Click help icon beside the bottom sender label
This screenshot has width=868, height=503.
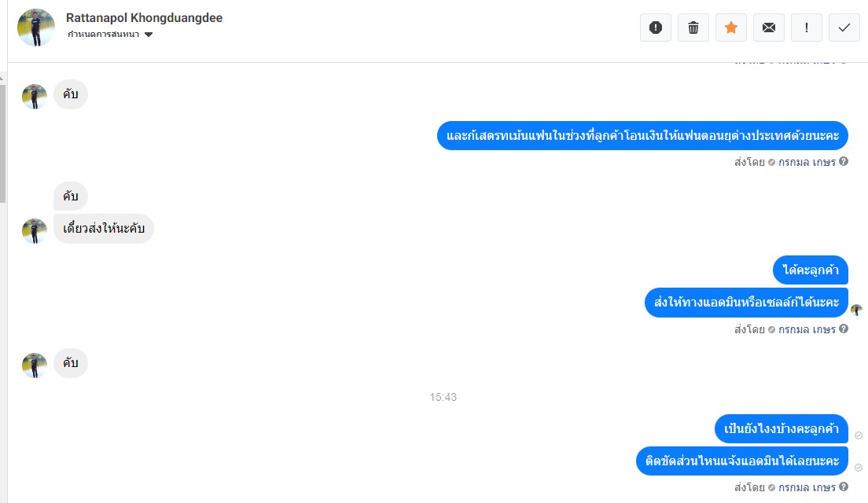coord(844,487)
